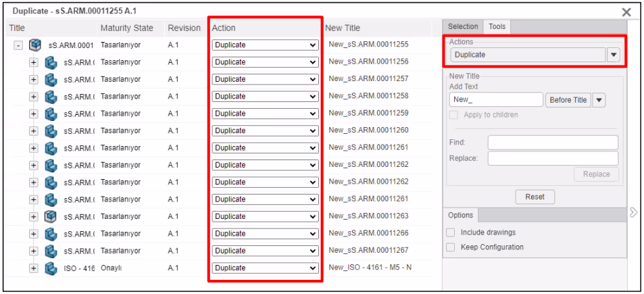The height and width of the screenshot is (294, 644).
Task: Open the Action dropdown for New_sS.ARM.00011267
Action: [266, 251]
